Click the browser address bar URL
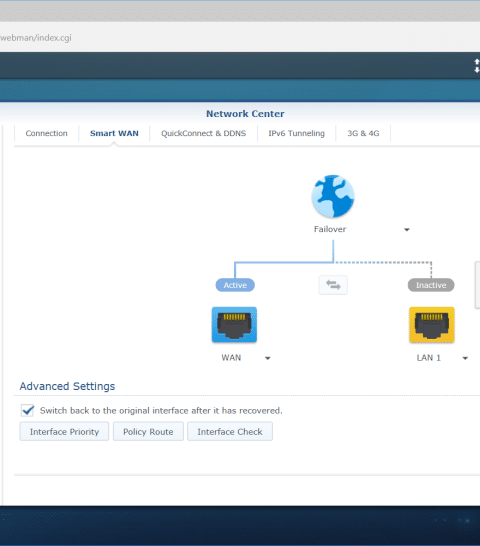 (x=36, y=38)
